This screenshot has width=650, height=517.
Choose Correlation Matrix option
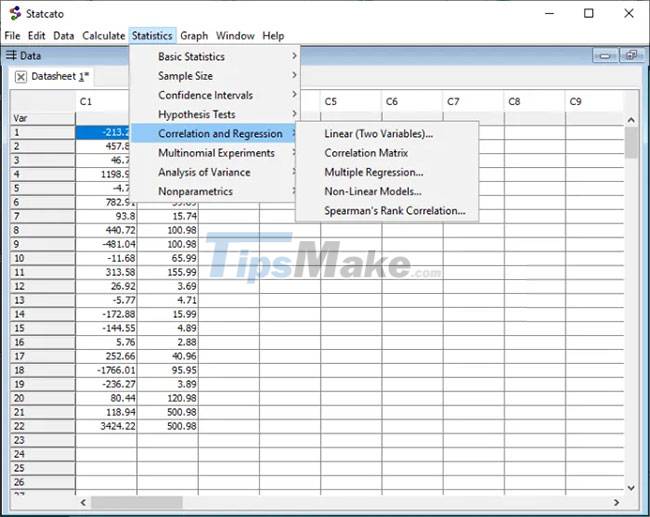tap(387, 153)
